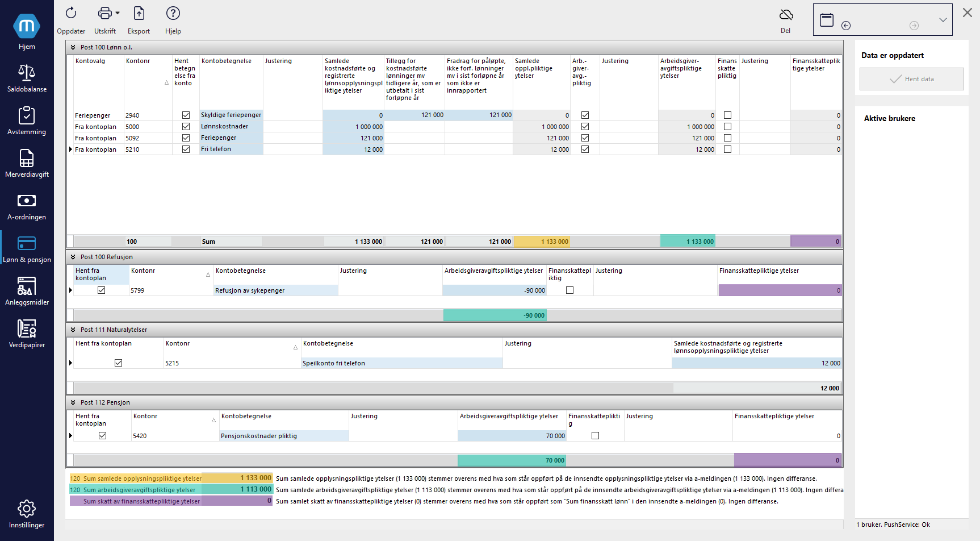Toggle Finansskattepliktig for Refusjon av sykepenger
Screen dimensions: 980x541
(x=569, y=290)
